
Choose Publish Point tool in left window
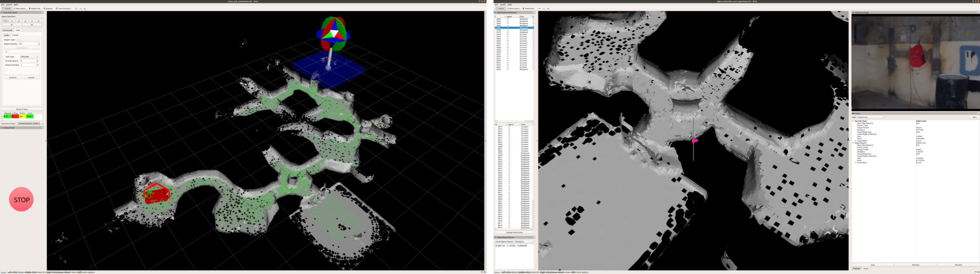click(x=35, y=8)
